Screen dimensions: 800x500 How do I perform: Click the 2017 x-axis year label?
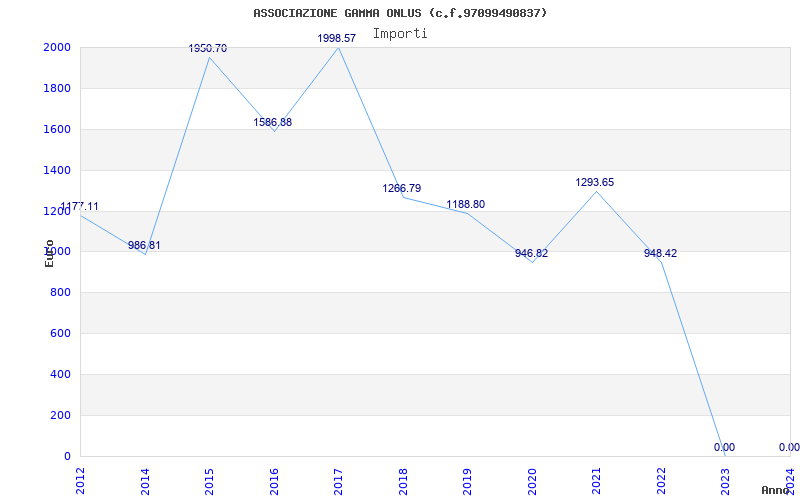[x=338, y=481]
